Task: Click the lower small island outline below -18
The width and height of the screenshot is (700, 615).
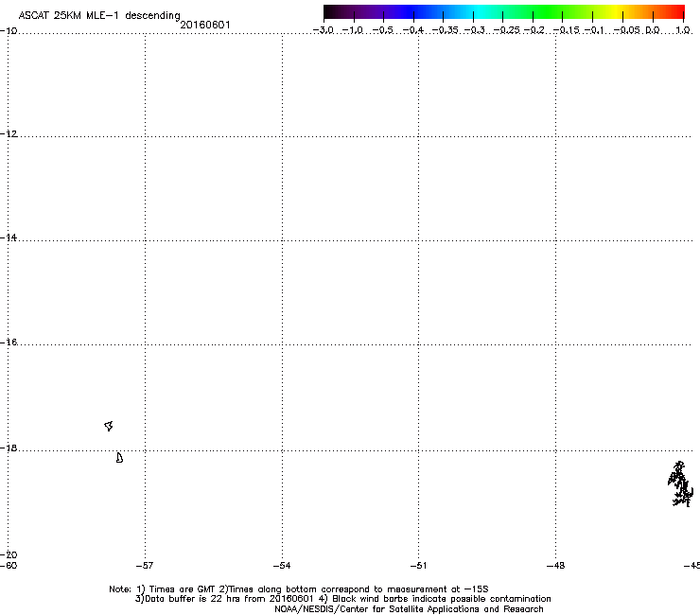Action: (x=119, y=458)
